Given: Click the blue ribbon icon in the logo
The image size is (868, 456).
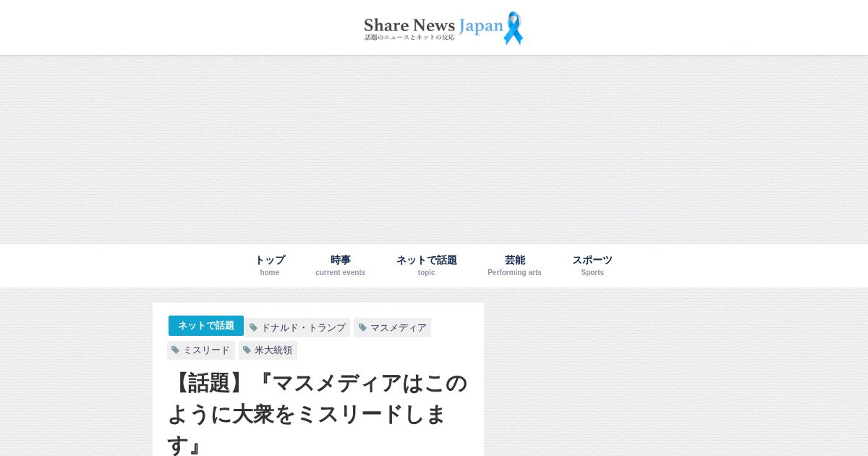Looking at the screenshot, I should [x=513, y=28].
